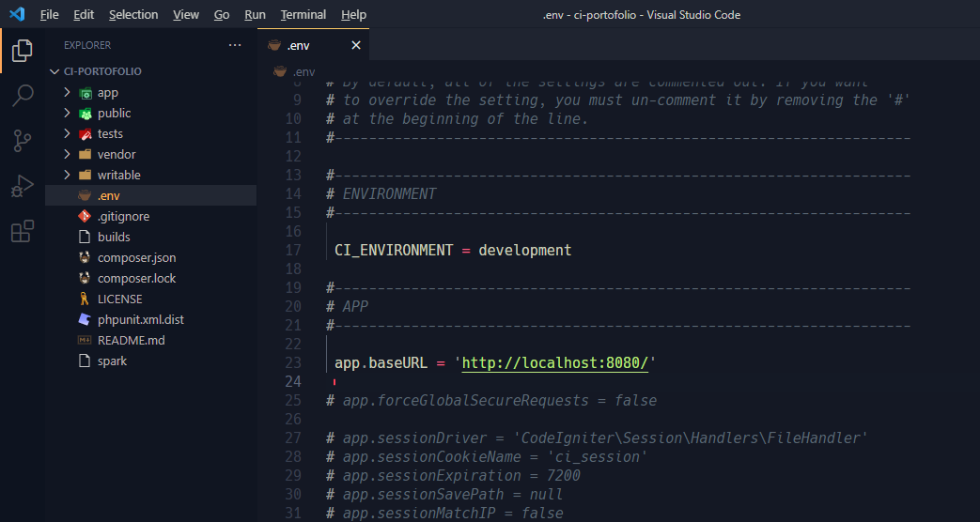Open the Search view icon
The width and height of the screenshot is (980, 522).
pyautogui.click(x=23, y=96)
